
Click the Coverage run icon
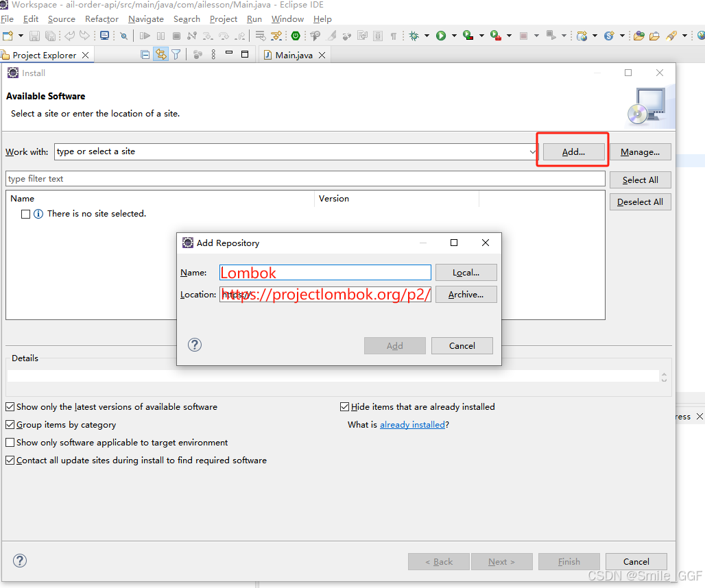[x=468, y=36]
